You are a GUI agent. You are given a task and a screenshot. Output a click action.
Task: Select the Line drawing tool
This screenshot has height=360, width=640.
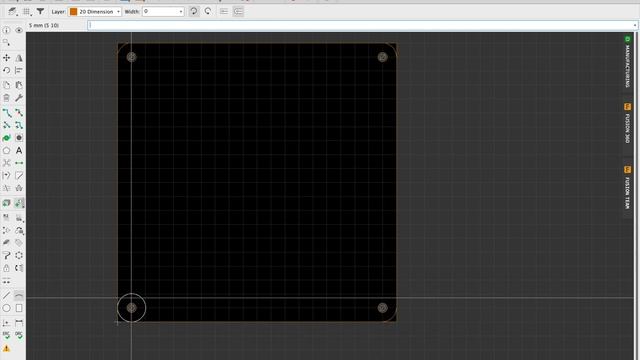pyautogui.click(x=7, y=295)
